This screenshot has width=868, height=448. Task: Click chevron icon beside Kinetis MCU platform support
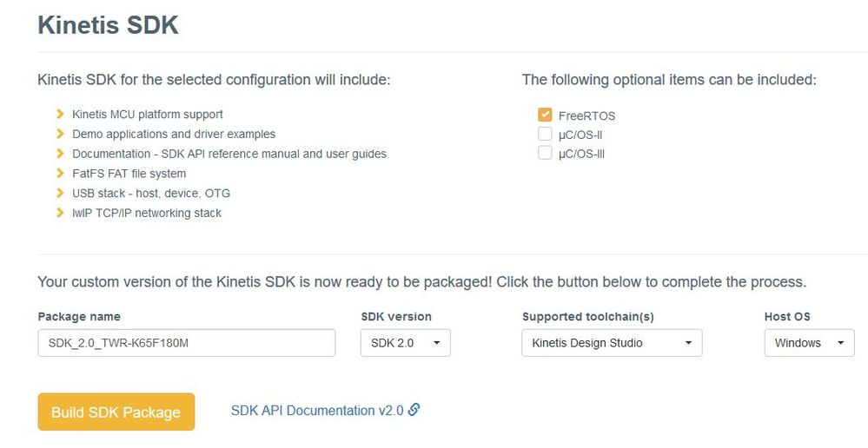(60, 114)
